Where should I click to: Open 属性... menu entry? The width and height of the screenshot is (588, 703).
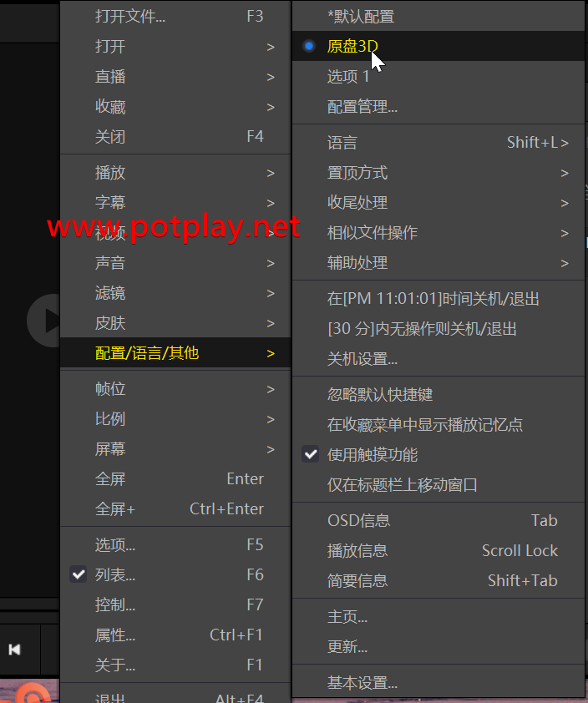pyautogui.click(x=175, y=635)
